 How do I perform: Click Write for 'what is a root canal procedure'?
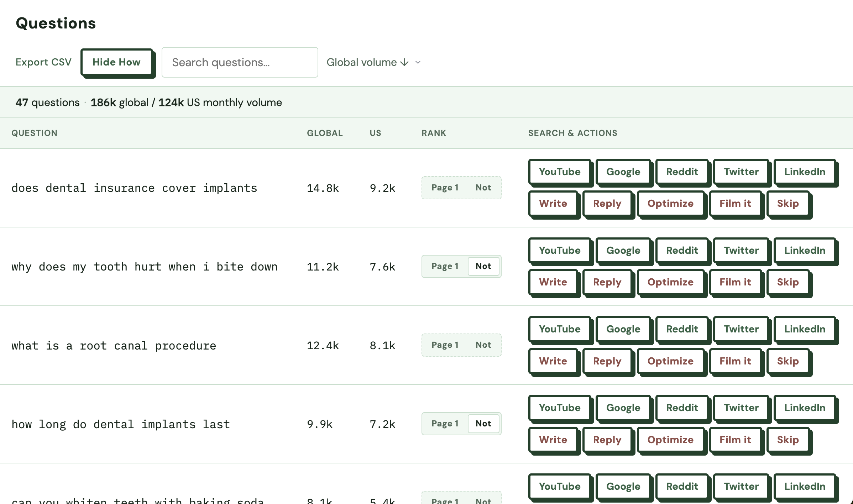pyautogui.click(x=553, y=361)
